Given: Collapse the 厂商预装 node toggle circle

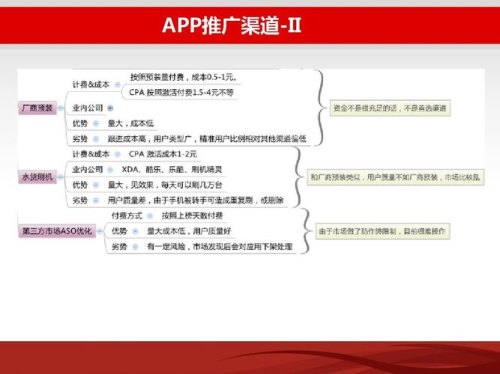Looking at the screenshot, I should 61,108.
